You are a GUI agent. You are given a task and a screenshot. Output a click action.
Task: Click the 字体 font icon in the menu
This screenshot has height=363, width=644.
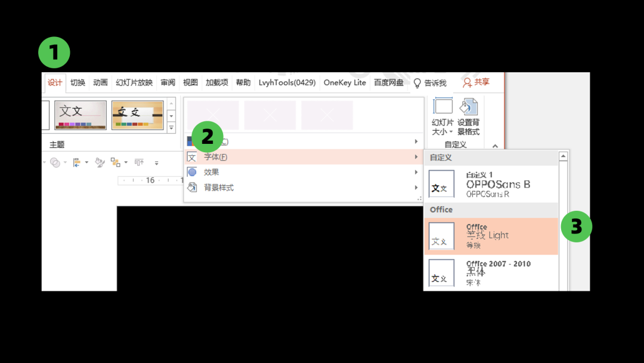tap(192, 157)
